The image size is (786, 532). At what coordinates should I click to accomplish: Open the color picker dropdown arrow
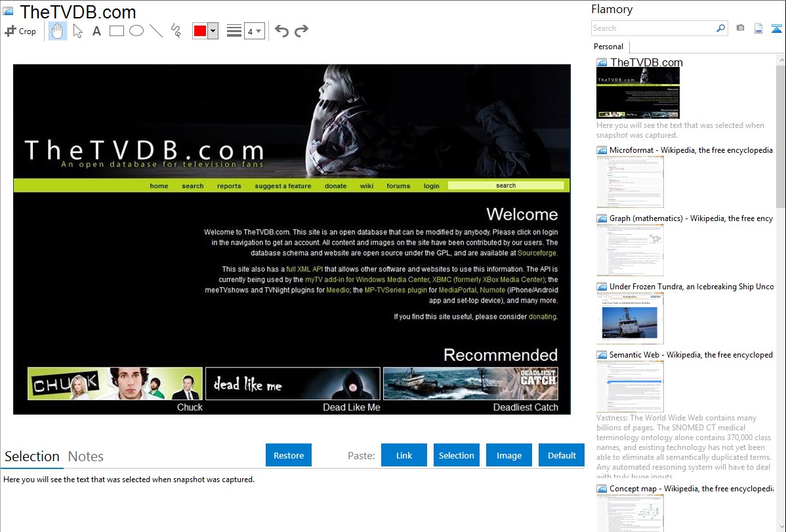pyautogui.click(x=213, y=31)
